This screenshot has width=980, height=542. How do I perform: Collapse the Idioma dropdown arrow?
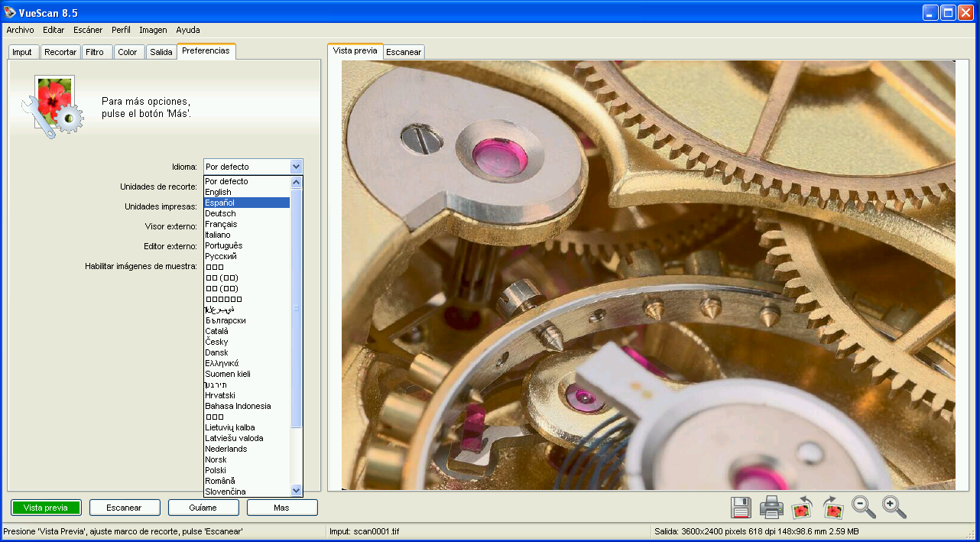coord(297,167)
